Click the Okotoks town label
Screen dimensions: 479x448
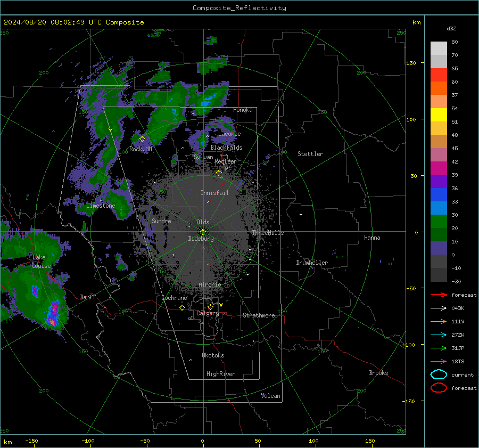213,355
